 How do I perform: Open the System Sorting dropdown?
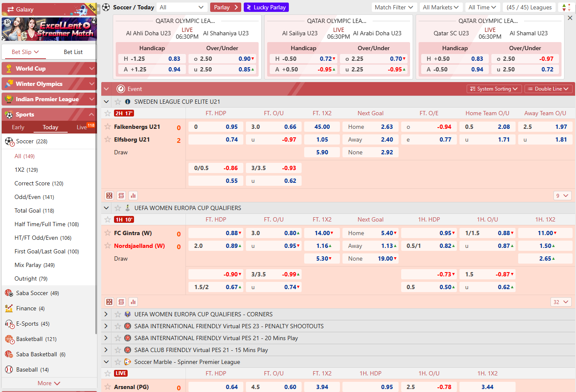[494, 89]
